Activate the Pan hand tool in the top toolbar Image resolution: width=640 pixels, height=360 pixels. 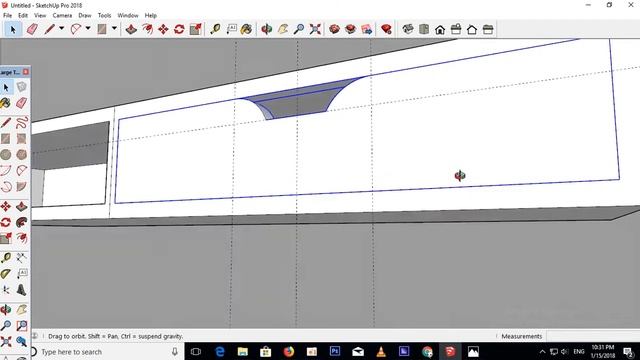click(x=283, y=29)
